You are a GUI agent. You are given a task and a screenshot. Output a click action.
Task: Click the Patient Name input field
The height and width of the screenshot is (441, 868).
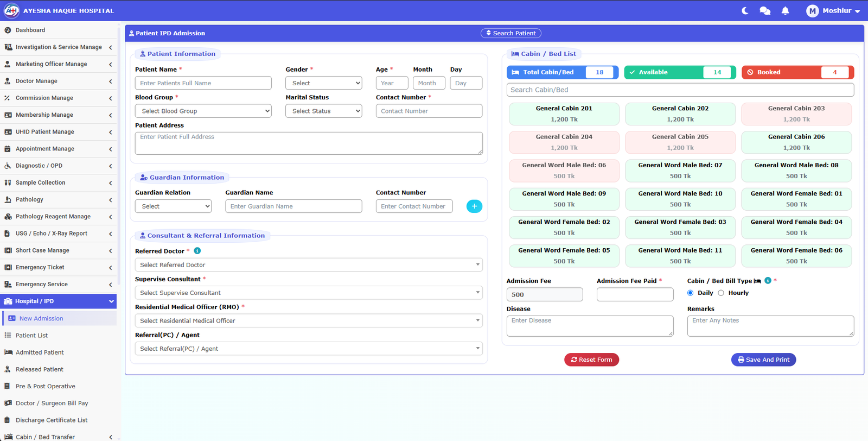coord(203,83)
